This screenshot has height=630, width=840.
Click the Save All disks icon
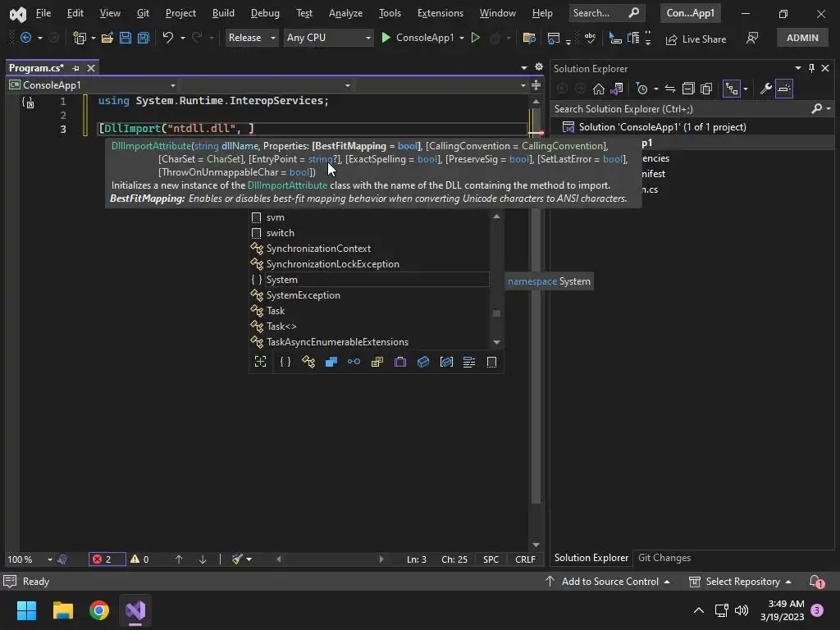(x=143, y=38)
